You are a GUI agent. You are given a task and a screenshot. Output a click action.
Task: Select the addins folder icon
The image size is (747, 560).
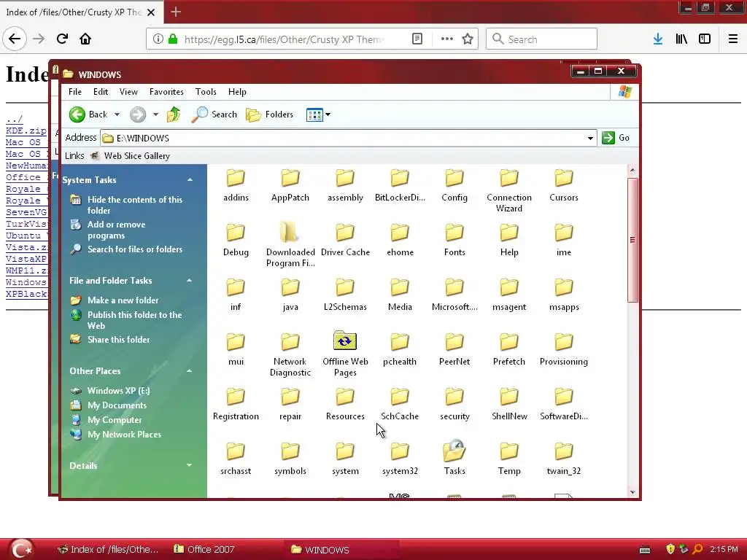click(x=236, y=178)
